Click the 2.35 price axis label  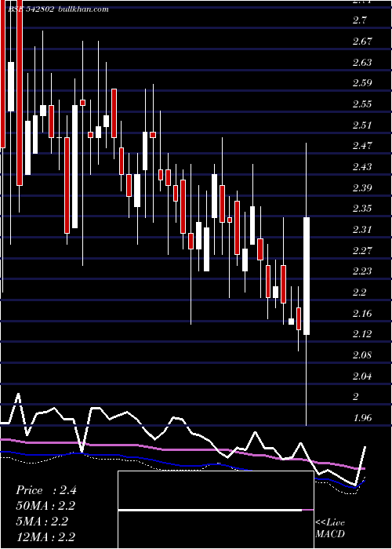coord(362,209)
